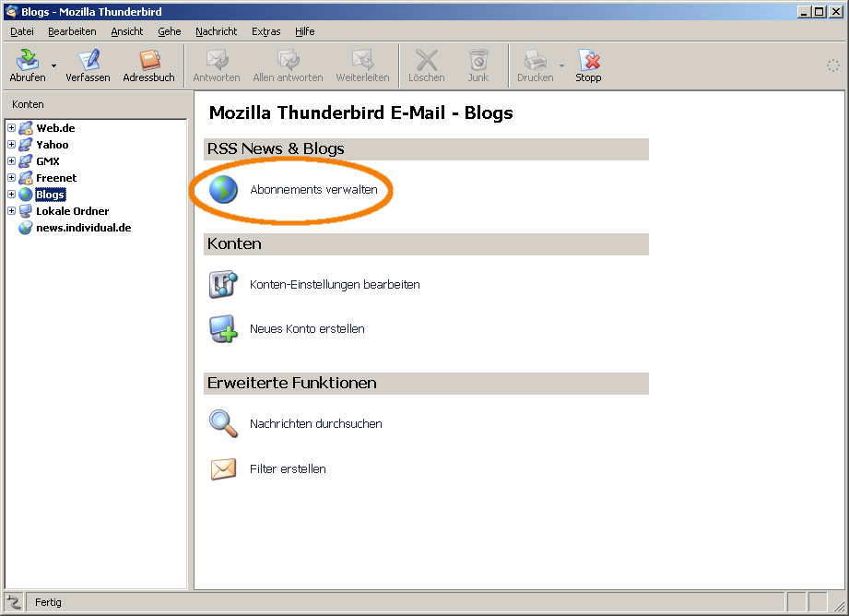Viewport: 849px width, 616px height.
Task: Open the Bearbeiten menu
Action: pyautogui.click(x=72, y=31)
